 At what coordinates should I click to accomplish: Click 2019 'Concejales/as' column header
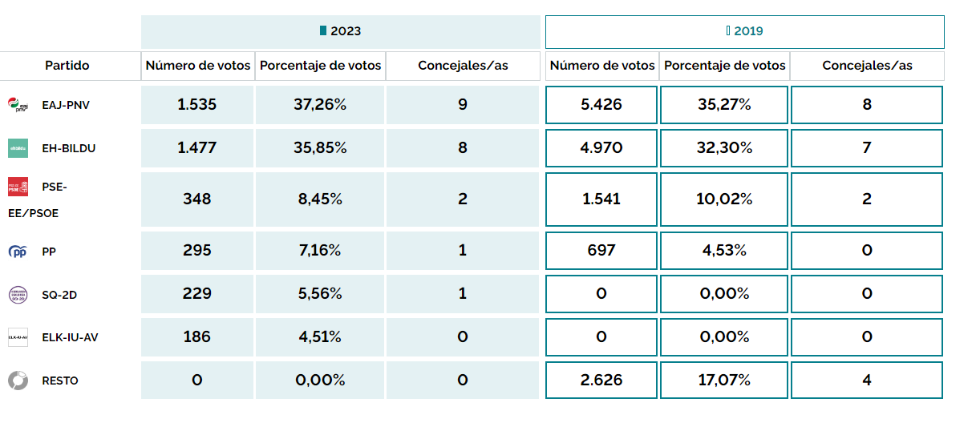pos(867,66)
